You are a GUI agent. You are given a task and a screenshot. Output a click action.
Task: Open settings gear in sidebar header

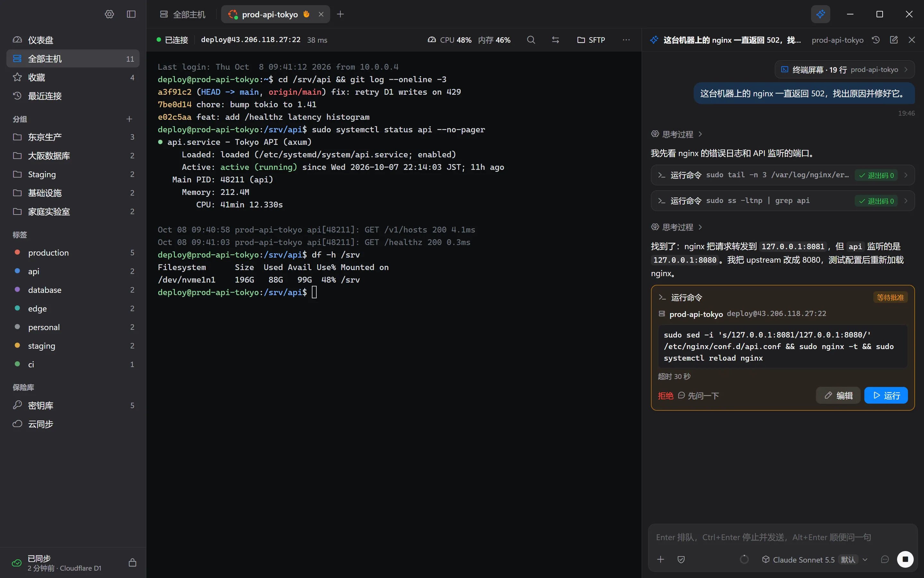tap(109, 14)
